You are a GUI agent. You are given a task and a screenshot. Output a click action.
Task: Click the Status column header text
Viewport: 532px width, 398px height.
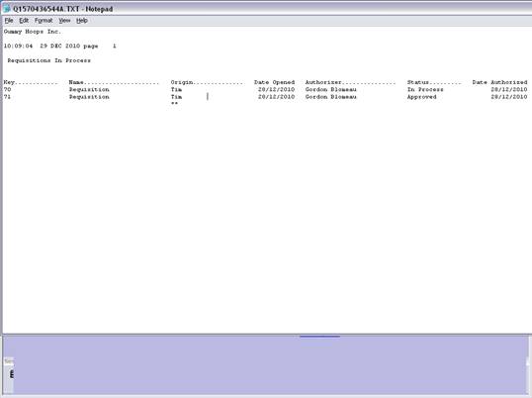tap(418, 82)
